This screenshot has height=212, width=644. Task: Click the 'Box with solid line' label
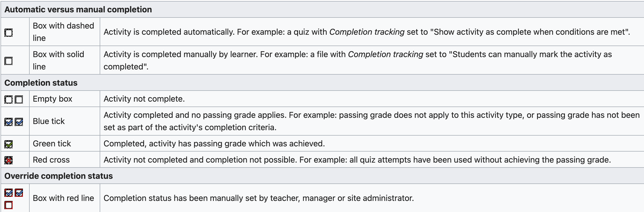click(x=58, y=60)
